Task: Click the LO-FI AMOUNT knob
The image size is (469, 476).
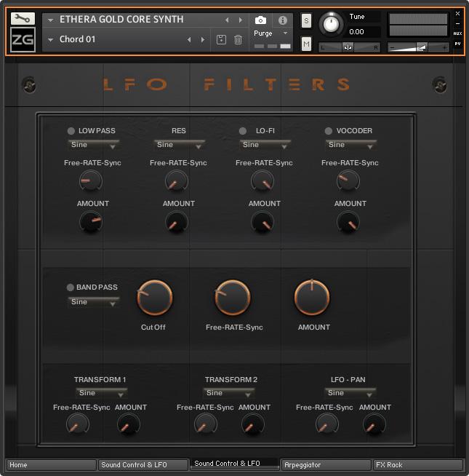Action: (262, 222)
